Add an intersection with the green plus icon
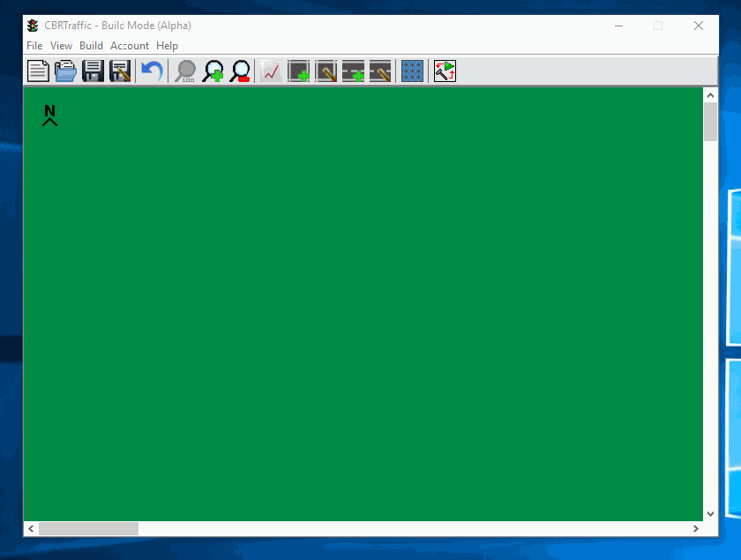The image size is (741, 560). [299, 71]
